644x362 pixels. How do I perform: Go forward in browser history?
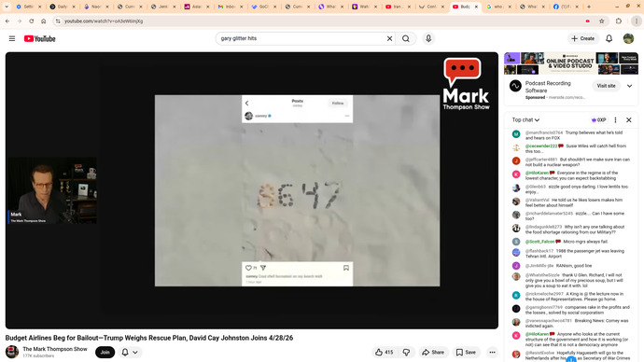pos(20,21)
